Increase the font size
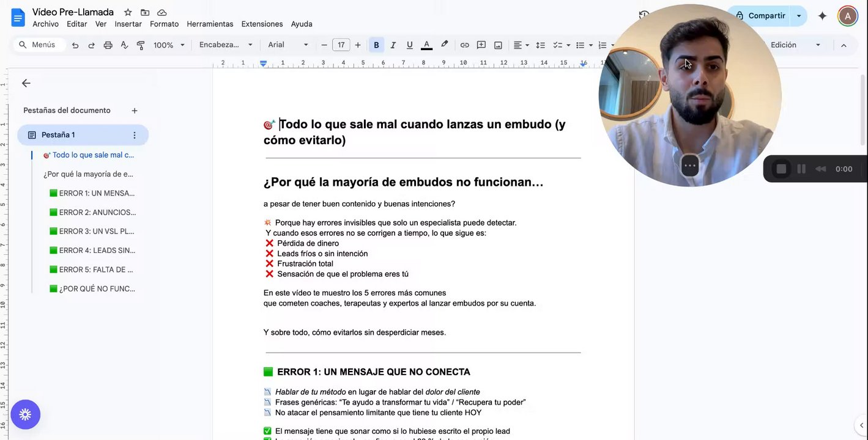 click(358, 45)
